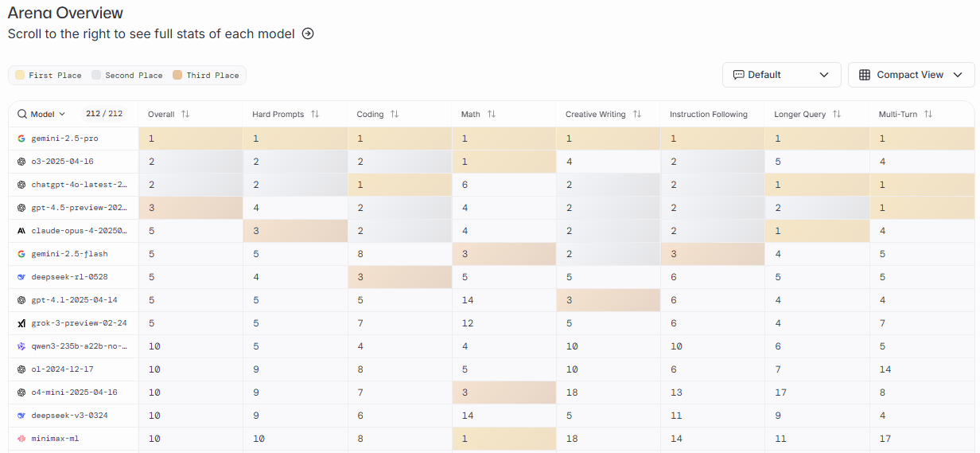Sort by Longer Query arrows icon
980x453 pixels.
click(x=837, y=115)
